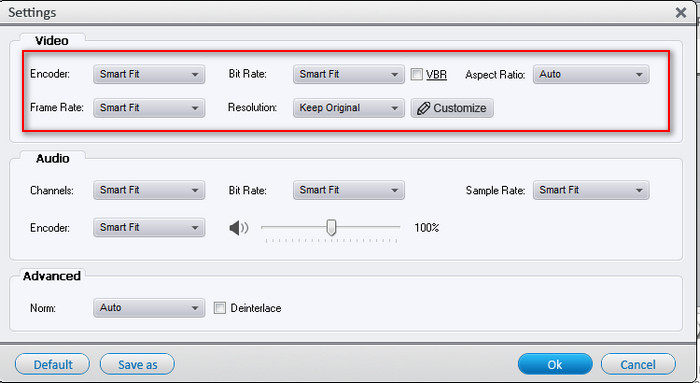Image resolution: width=700 pixels, height=383 pixels.
Task: Expand the audio Bit Rate dropdown
Action: click(x=349, y=190)
